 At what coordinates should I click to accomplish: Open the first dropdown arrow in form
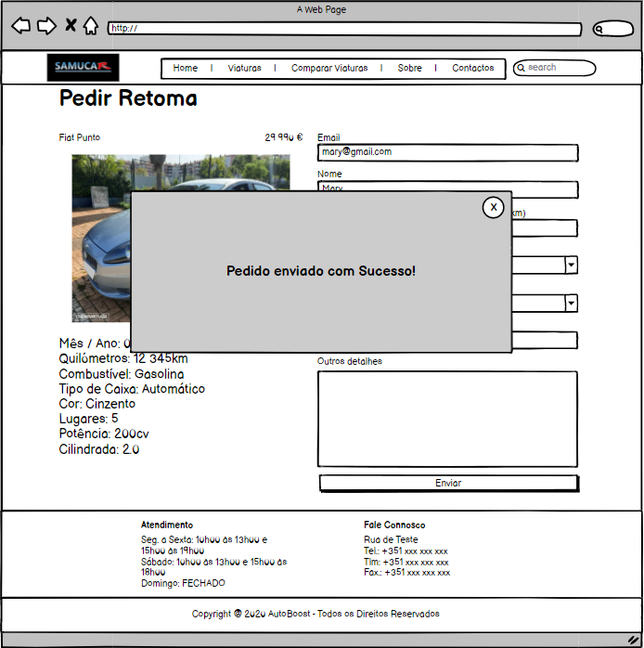point(571,266)
